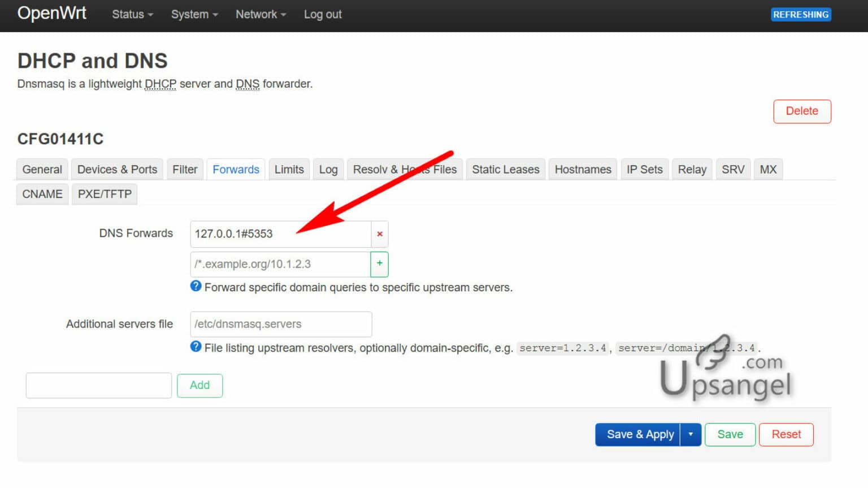Open the General tab
Image resolution: width=868 pixels, height=488 pixels.
[42, 169]
